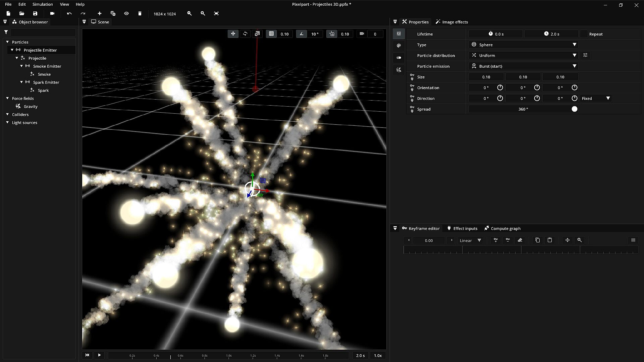Toggle the eye visibility icon in the toolbar
The width and height of the screenshot is (644, 362).
pos(126,13)
